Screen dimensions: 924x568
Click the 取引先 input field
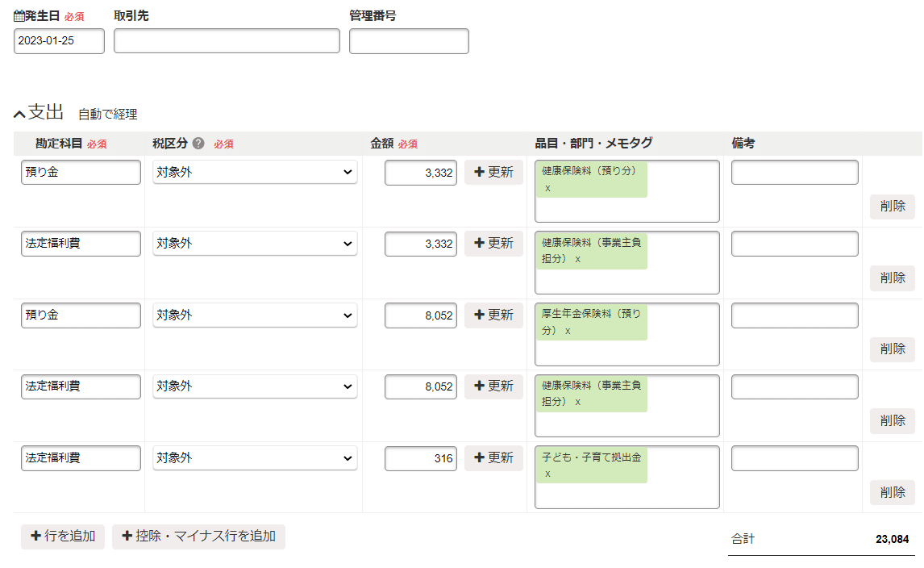(x=226, y=41)
